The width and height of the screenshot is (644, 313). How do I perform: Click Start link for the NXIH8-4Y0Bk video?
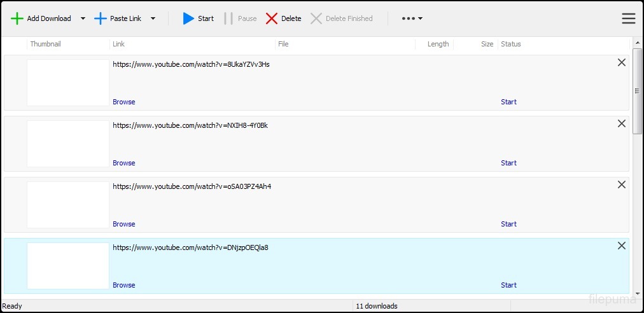508,163
